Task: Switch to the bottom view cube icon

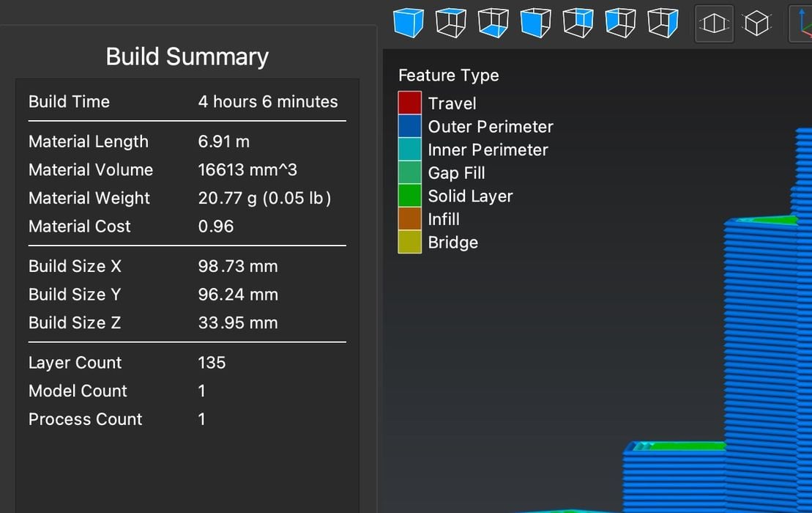Action: [x=493, y=23]
